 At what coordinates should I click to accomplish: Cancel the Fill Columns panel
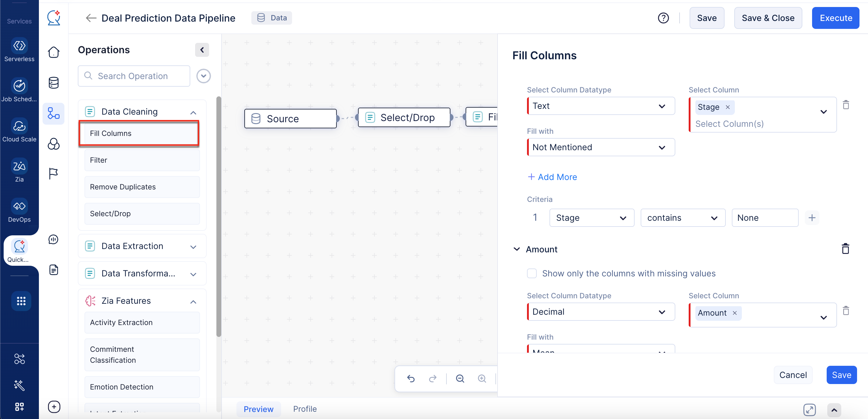click(x=793, y=375)
